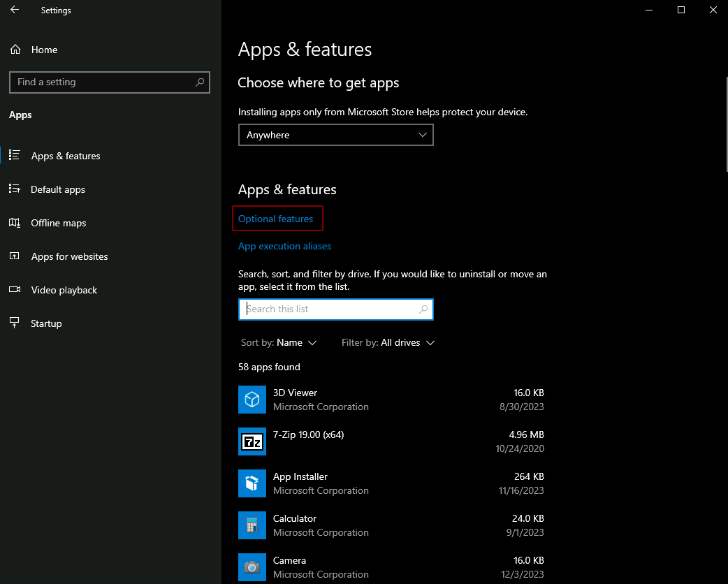Screen dimensions: 728x584
Task: Close the Settings window
Action: click(713, 10)
